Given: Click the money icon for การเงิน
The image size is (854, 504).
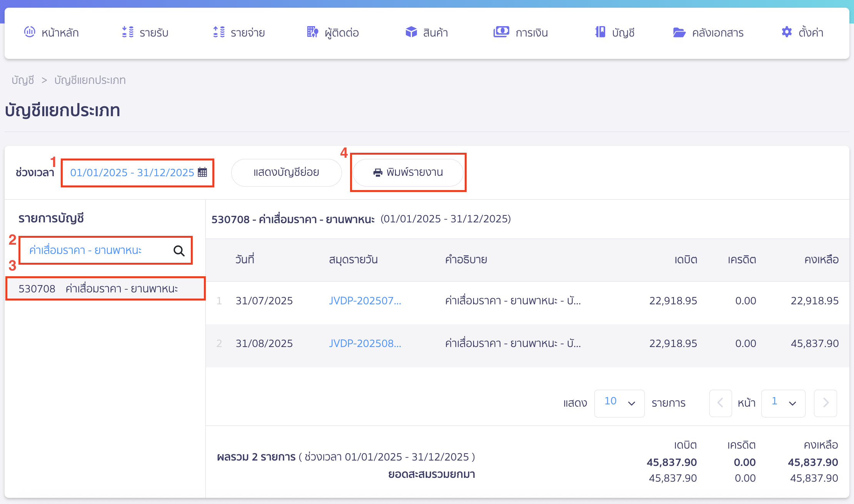Looking at the screenshot, I should tap(501, 32).
